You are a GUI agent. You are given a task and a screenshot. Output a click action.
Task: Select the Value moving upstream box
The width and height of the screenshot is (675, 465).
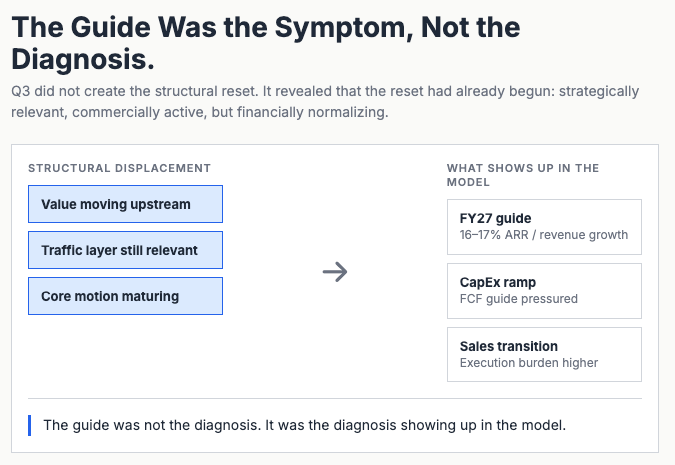point(125,204)
